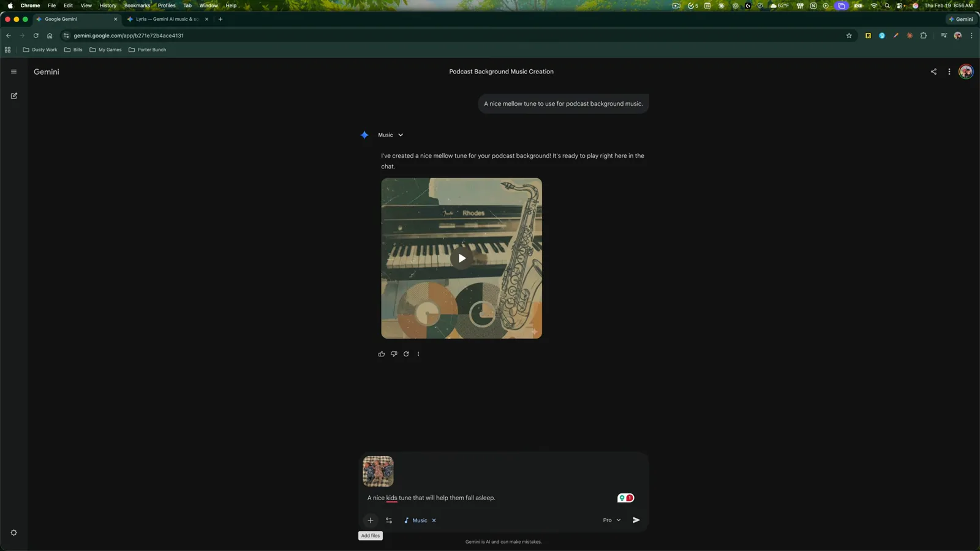Give the response a thumbs up

pyautogui.click(x=382, y=354)
